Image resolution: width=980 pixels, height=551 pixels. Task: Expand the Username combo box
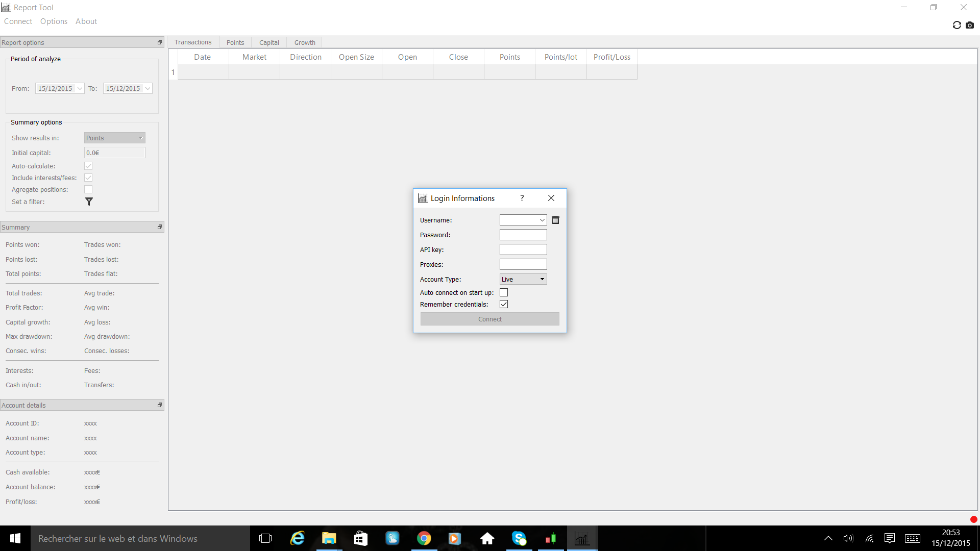coord(542,220)
